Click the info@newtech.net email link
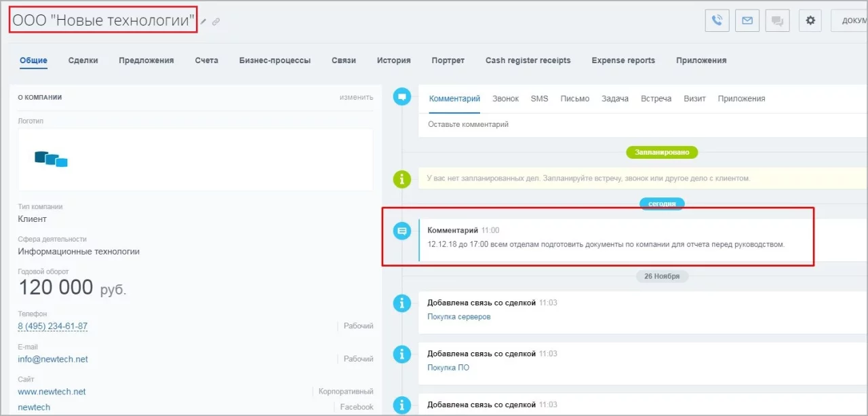 click(x=53, y=359)
